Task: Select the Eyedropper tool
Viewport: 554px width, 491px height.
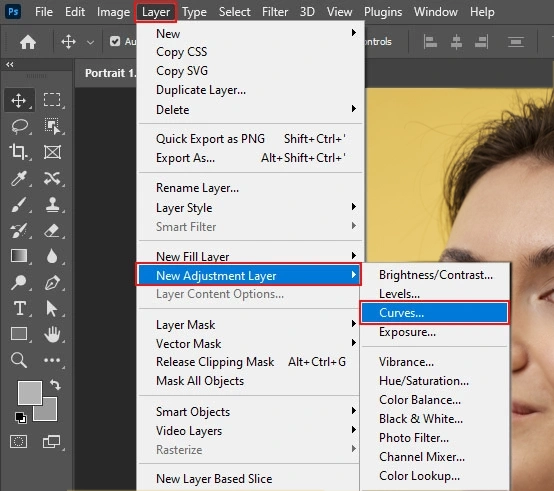Action: tap(19, 178)
